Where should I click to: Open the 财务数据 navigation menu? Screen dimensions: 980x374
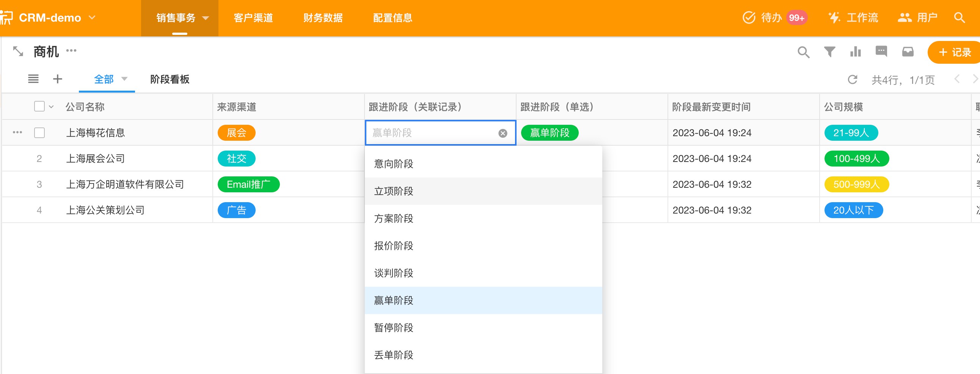click(x=323, y=18)
